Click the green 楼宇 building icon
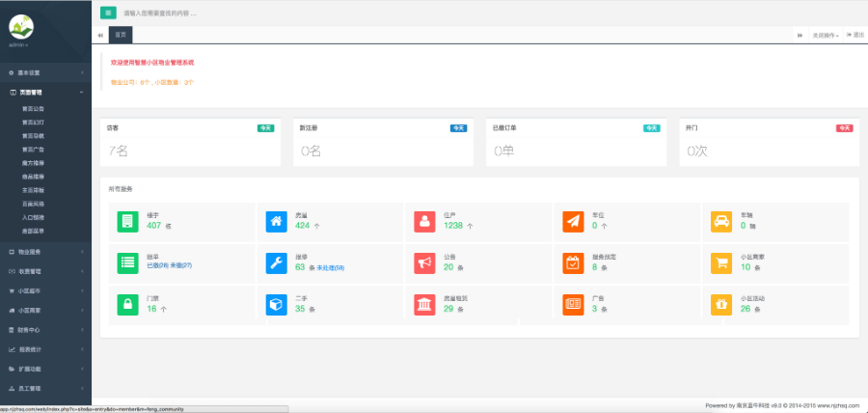The image size is (868, 413). pos(126,222)
